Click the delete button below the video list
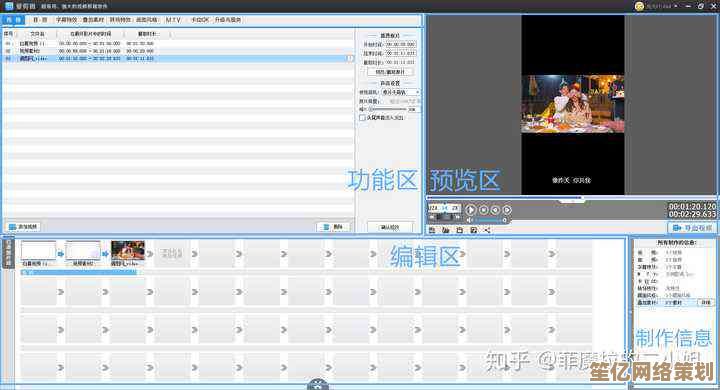The width and height of the screenshot is (720, 390). [333, 227]
